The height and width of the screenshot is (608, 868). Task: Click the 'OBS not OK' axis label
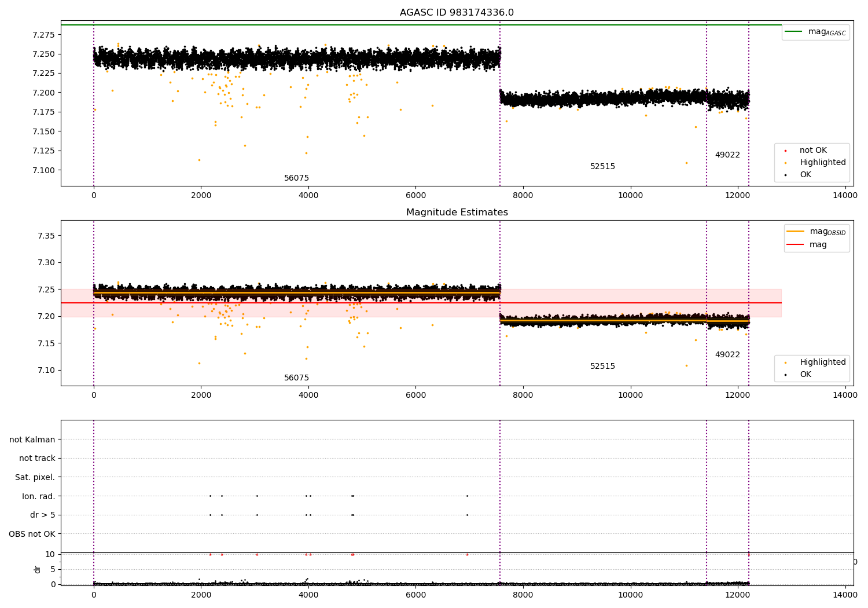point(32,534)
